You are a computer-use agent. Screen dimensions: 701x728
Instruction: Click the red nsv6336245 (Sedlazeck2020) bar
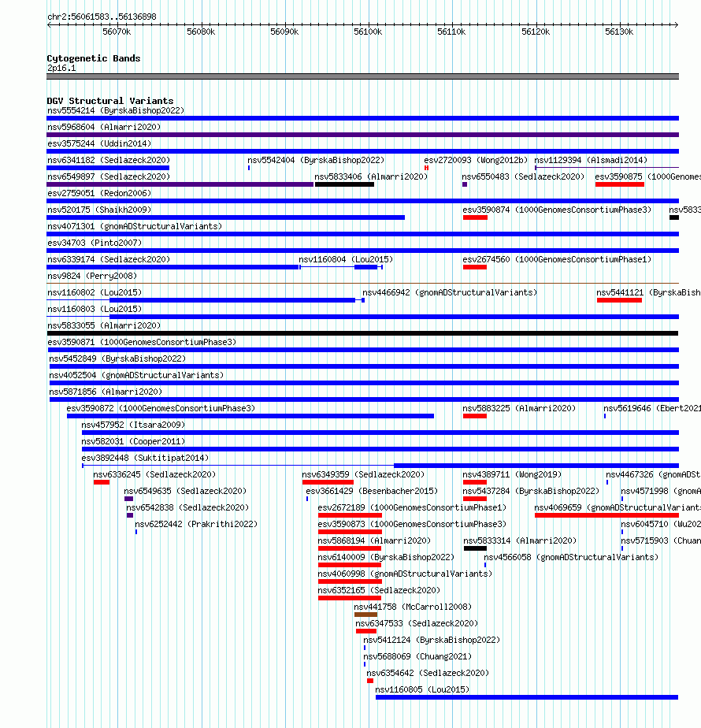[x=102, y=482]
